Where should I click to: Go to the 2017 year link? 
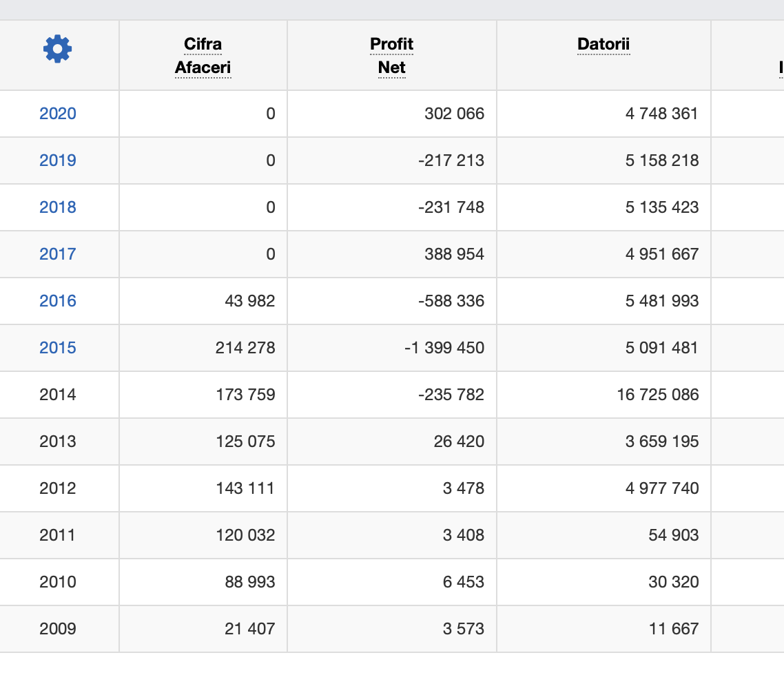[58, 254]
